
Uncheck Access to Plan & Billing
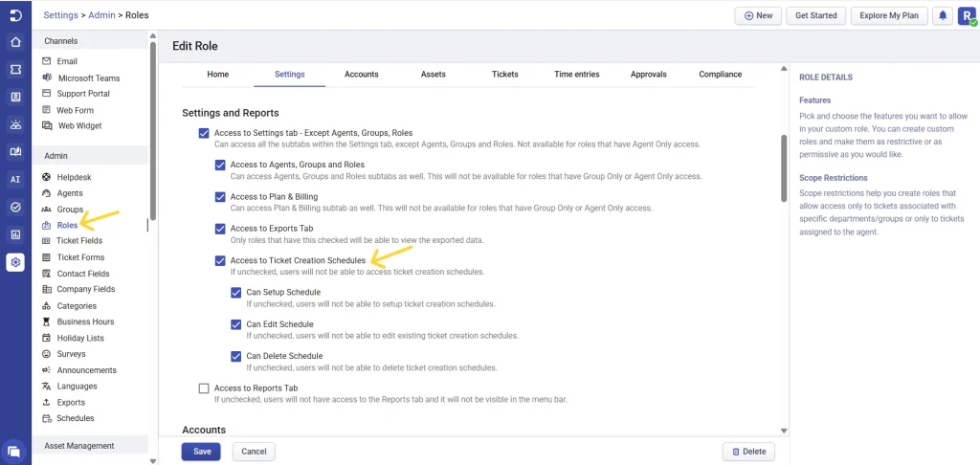(x=219, y=197)
